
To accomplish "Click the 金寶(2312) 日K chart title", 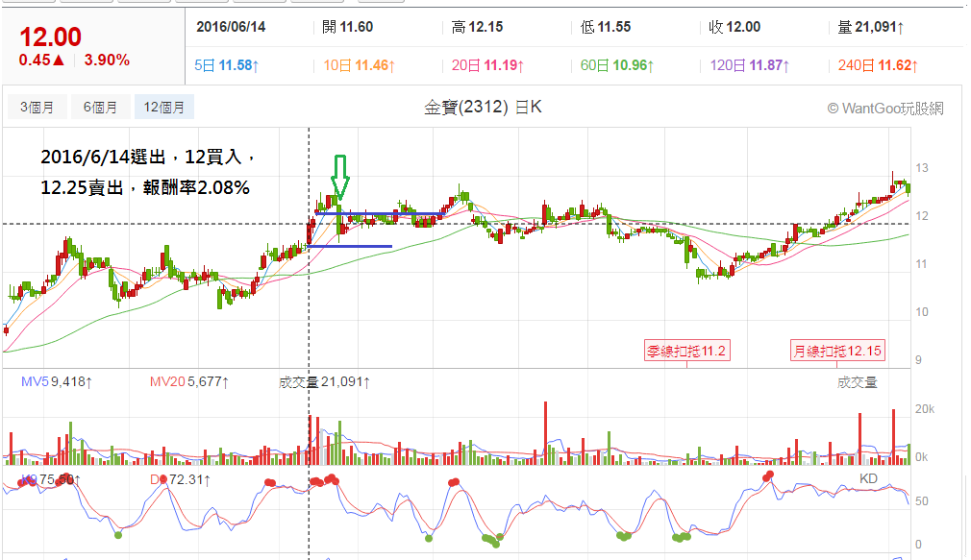I will (483, 107).
